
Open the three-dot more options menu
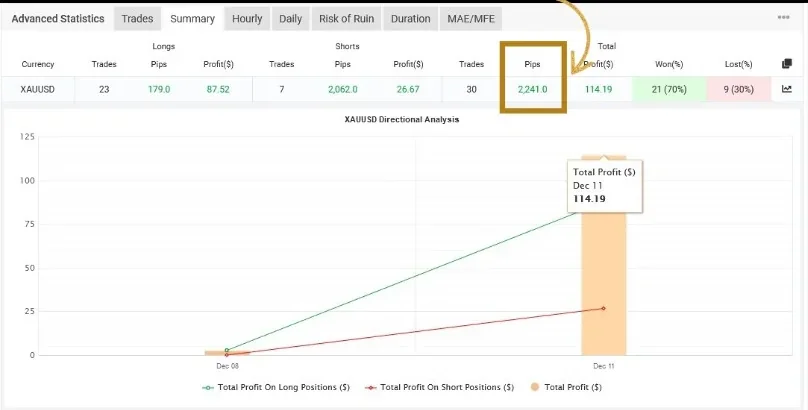(783, 18)
